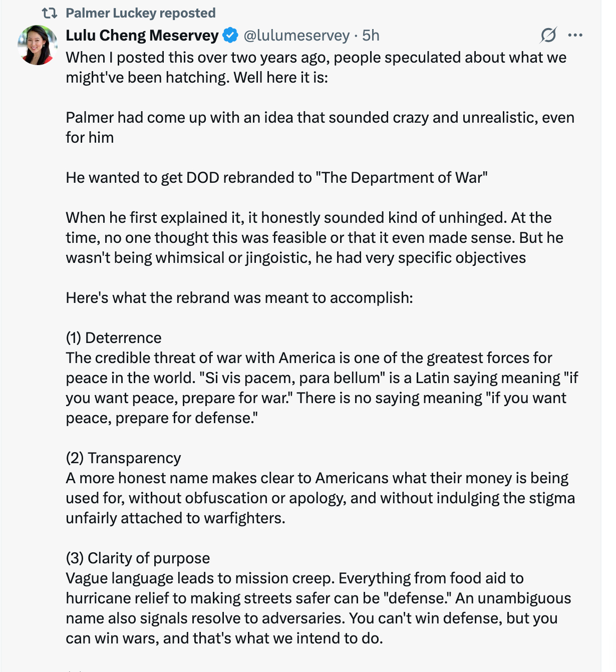This screenshot has width=616, height=672.
Task: Click the "(1) Deterrence" heading
Action: [114, 338]
